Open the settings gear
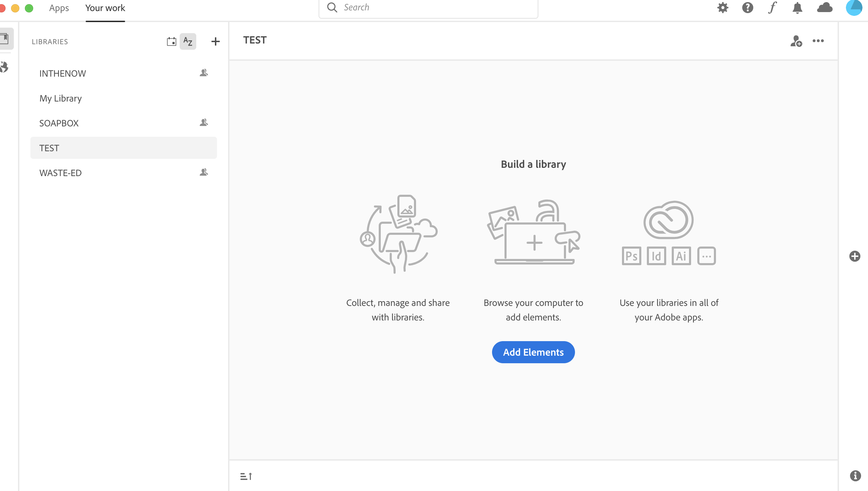 click(x=723, y=8)
